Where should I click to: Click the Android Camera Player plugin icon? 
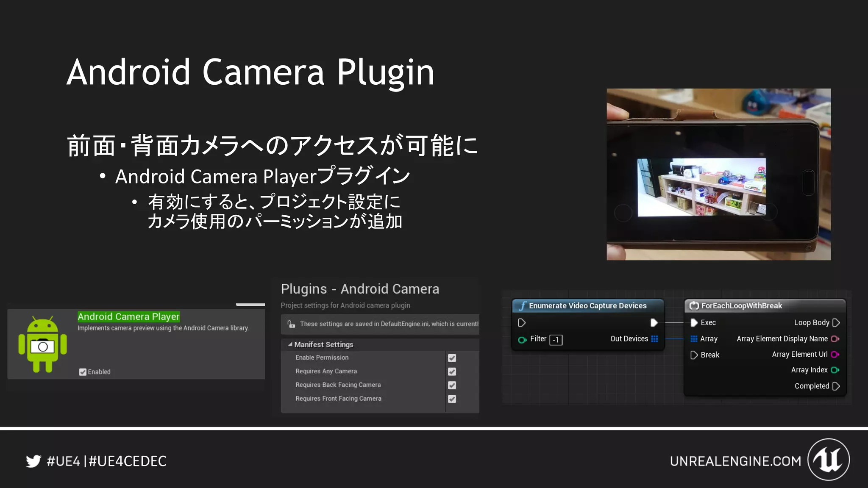[42, 344]
